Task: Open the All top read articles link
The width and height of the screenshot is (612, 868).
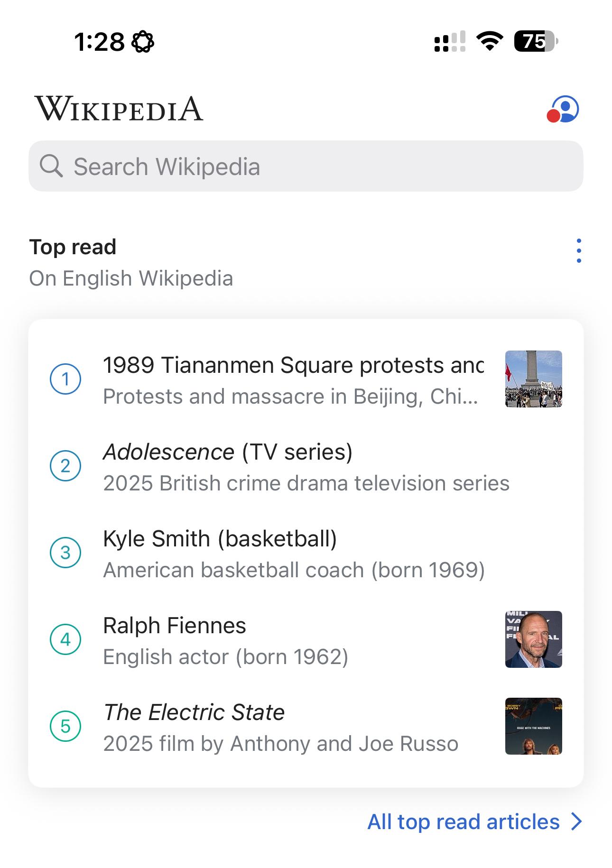Action: pos(464,822)
